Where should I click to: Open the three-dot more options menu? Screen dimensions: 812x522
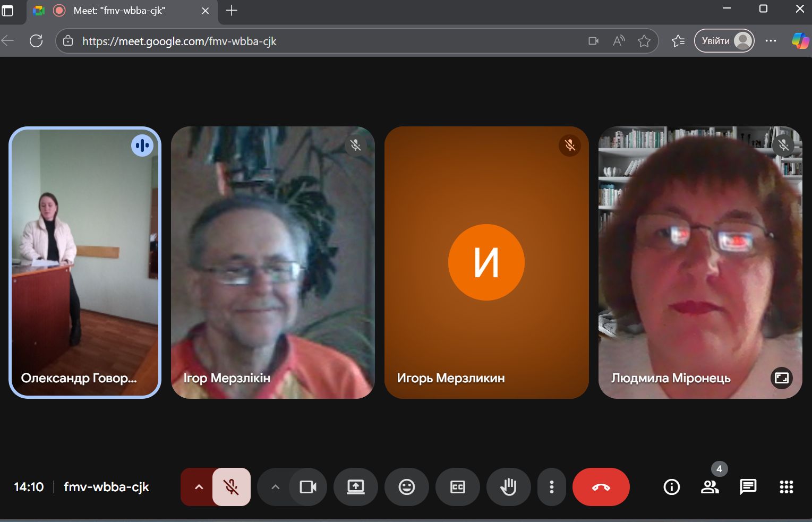coord(552,487)
